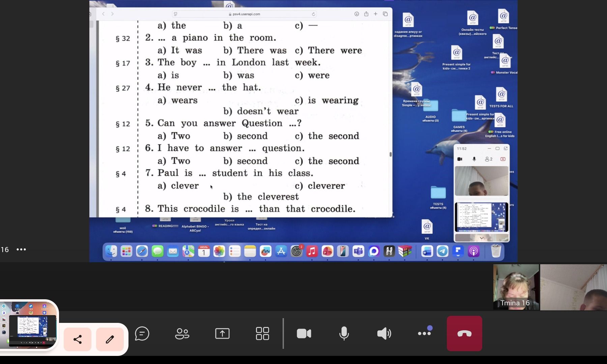Edit the captured screenshot with pencil
The height and width of the screenshot is (364, 607).
click(x=110, y=339)
